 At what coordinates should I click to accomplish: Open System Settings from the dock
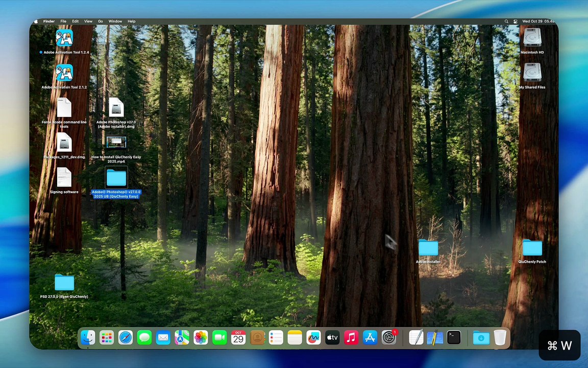389,338
